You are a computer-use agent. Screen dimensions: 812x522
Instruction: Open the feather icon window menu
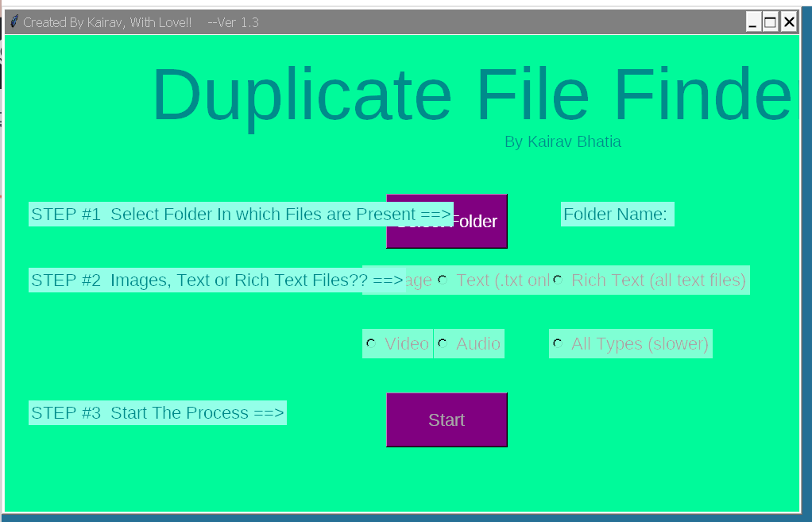pyautogui.click(x=14, y=22)
